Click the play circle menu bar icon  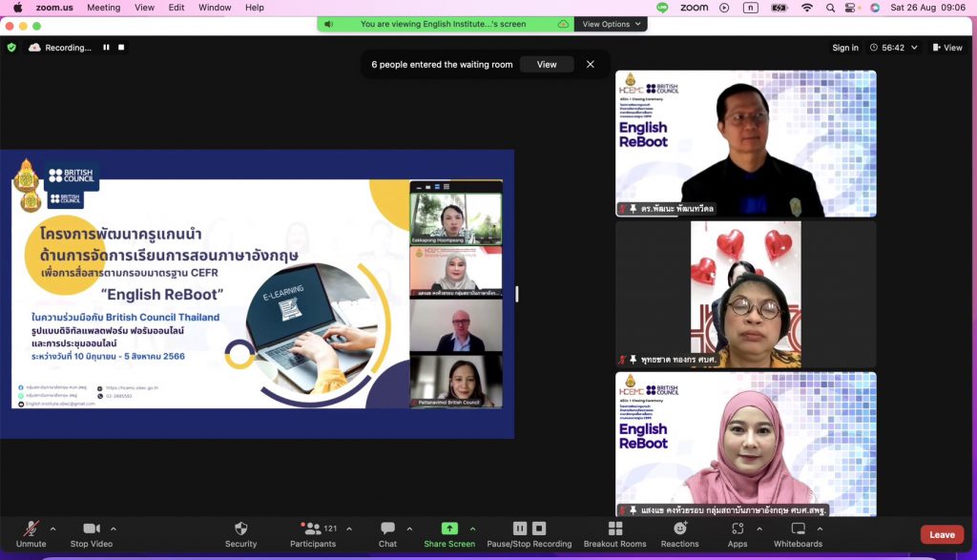(724, 8)
